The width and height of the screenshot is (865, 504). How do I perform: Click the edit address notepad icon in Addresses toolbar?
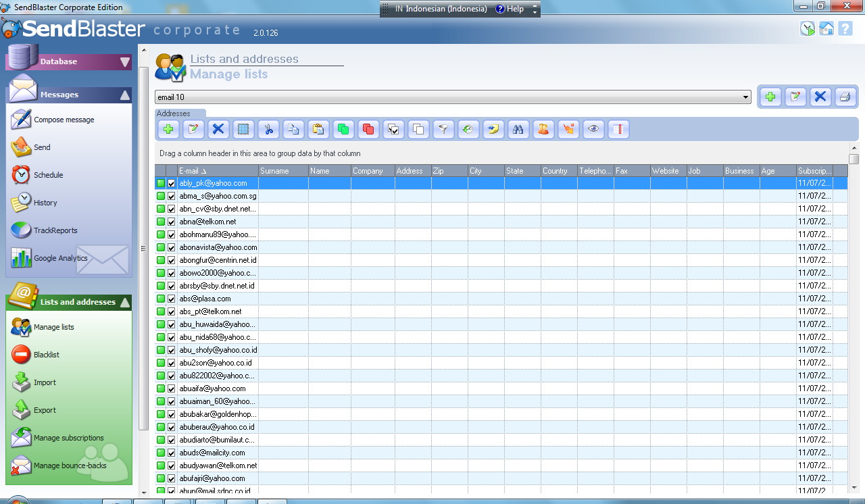click(x=193, y=129)
